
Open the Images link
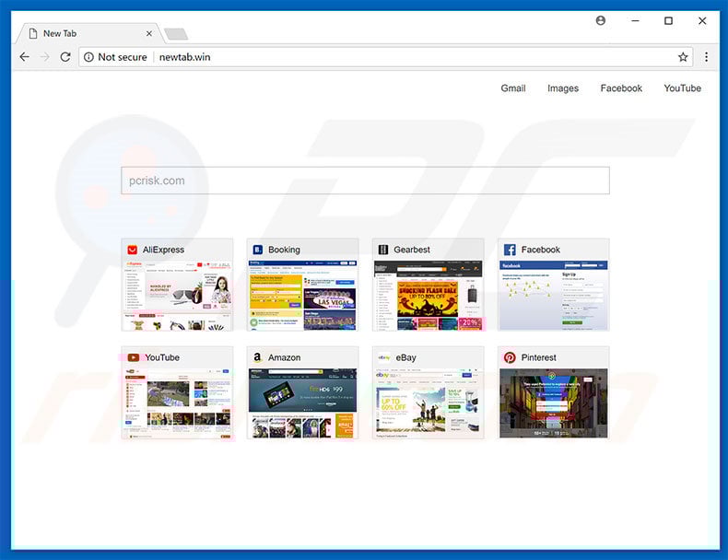(x=563, y=88)
